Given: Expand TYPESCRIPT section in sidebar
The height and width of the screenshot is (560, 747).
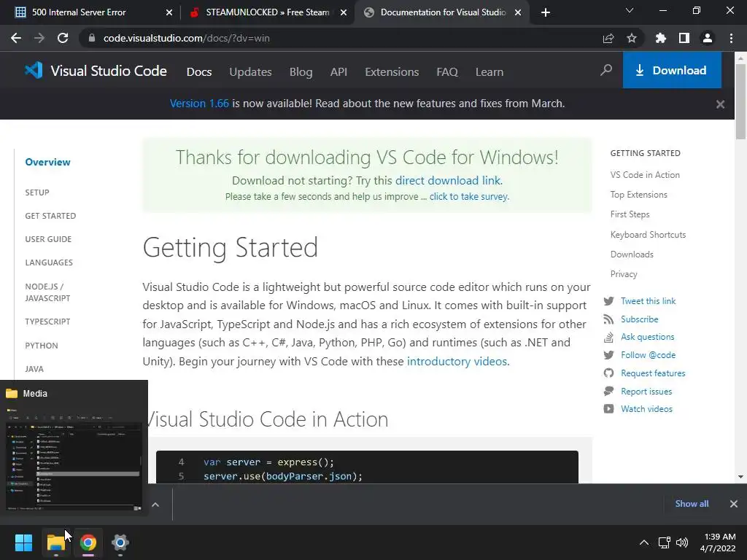Looking at the screenshot, I should [47, 322].
